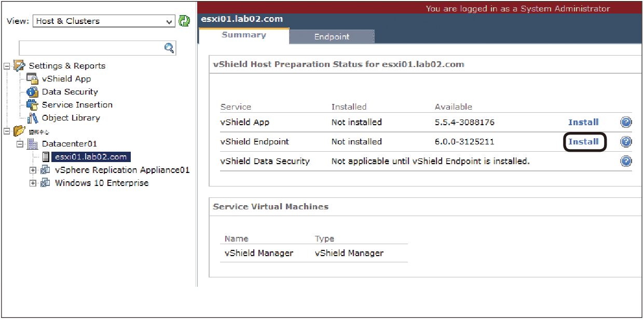Click the esxi01.lab02.com title in the header bar

tap(242, 19)
